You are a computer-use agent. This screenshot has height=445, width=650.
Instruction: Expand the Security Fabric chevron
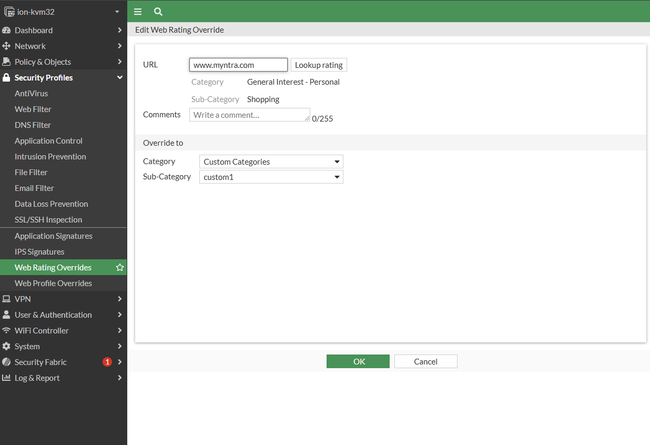pos(119,362)
